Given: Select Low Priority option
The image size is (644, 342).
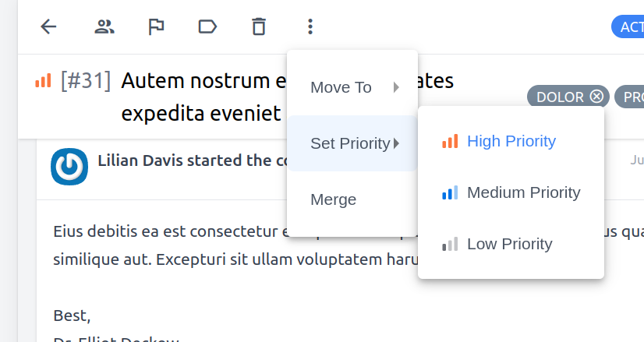Looking at the screenshot, I should 511,244.
